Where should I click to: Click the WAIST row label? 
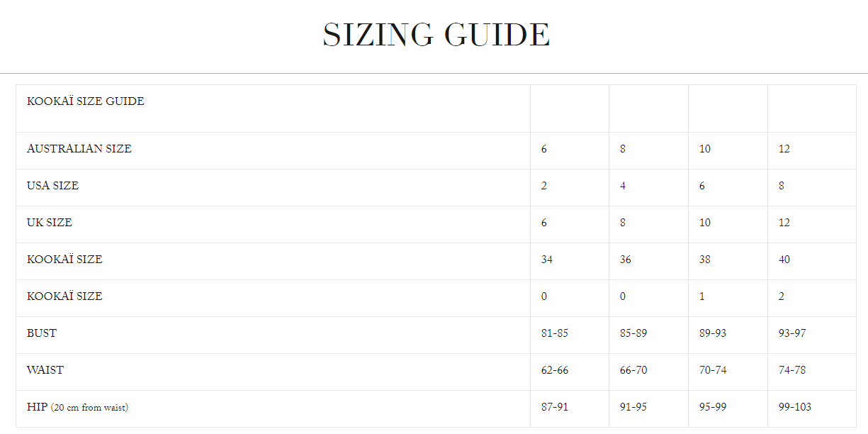point(45,370)
